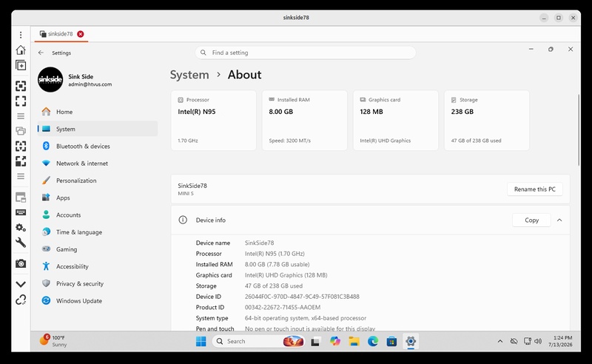Click the fit-window icon with a center square
Image resolution: width=592 pixels, height=364 pixels.
pos(21,86)
